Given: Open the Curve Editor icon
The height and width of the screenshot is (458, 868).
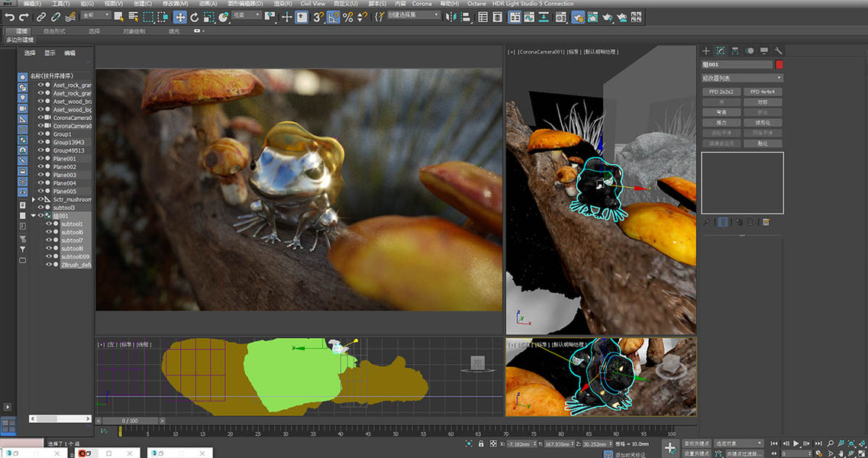Looking at the screenshot, I should click(x=529, y=17).
